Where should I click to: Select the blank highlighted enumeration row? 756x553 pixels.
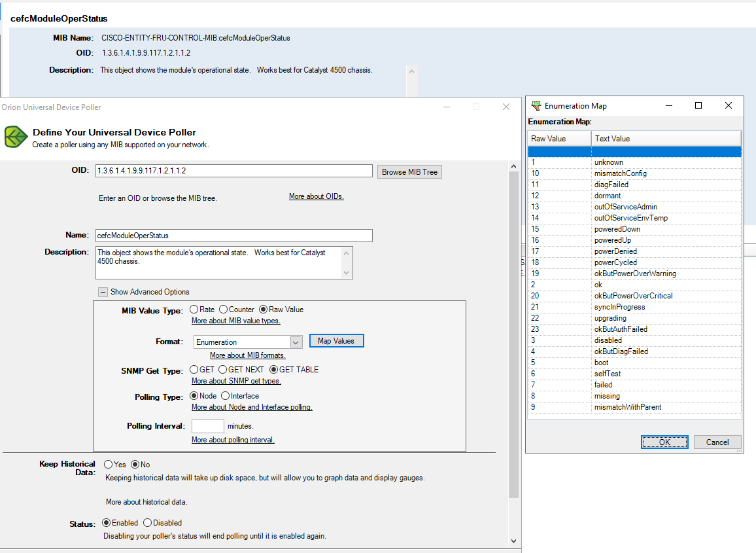coord(634,152)
